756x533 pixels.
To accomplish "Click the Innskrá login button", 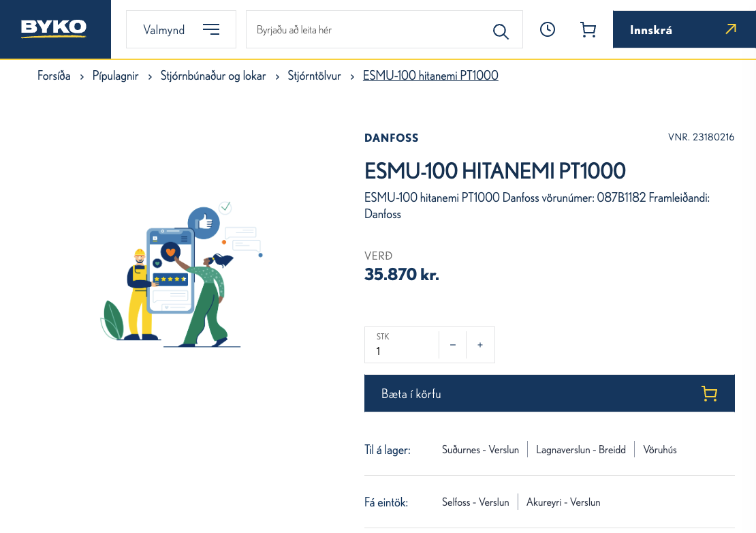I will coord(684,29).
